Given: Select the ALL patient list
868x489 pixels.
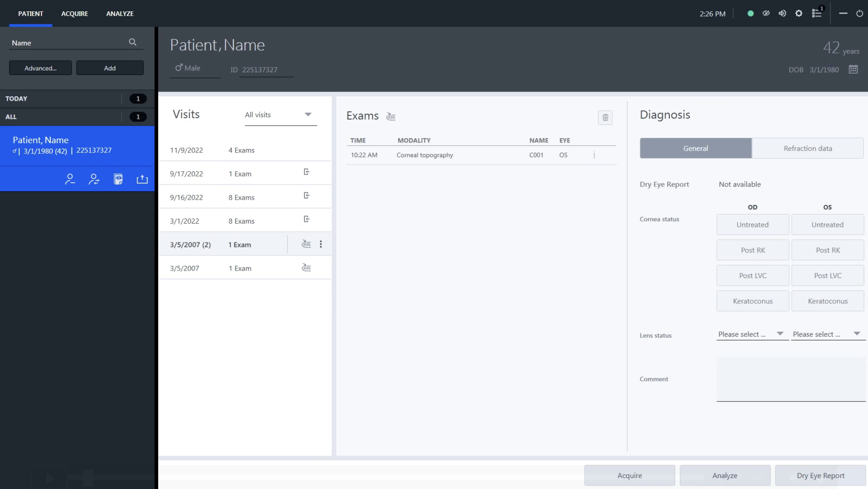Looking at the screenshot, I should point(77,117).
